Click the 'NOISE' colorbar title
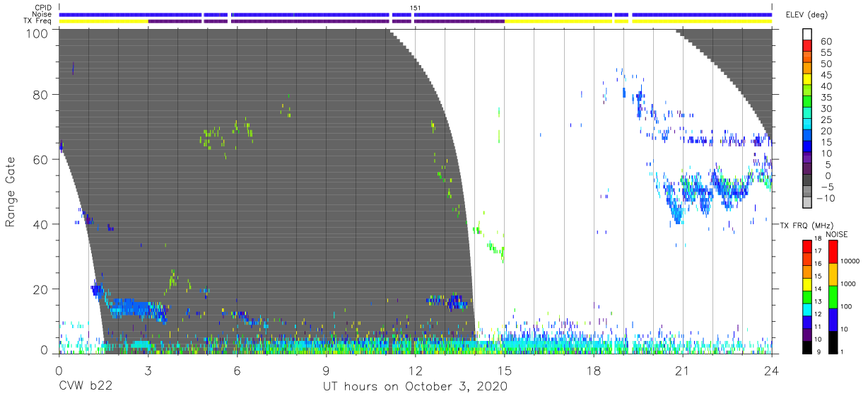This screenshot has width=868, height=401. pos(835,234)
